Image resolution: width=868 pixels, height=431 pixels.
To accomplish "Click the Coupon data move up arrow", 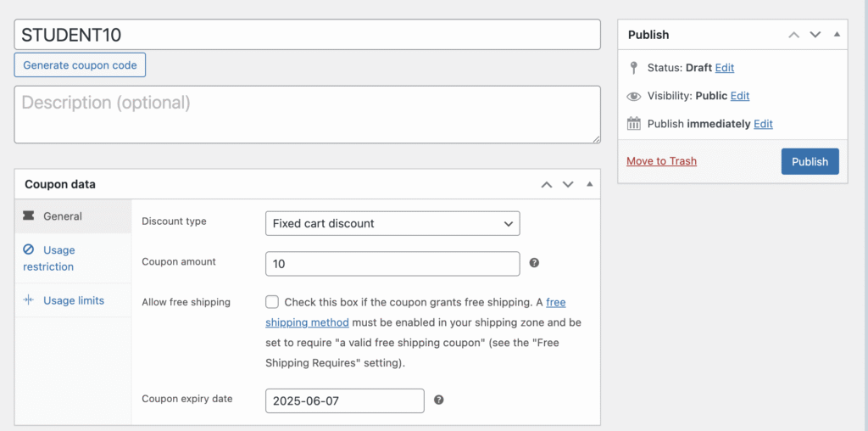I will coord(547,184).
